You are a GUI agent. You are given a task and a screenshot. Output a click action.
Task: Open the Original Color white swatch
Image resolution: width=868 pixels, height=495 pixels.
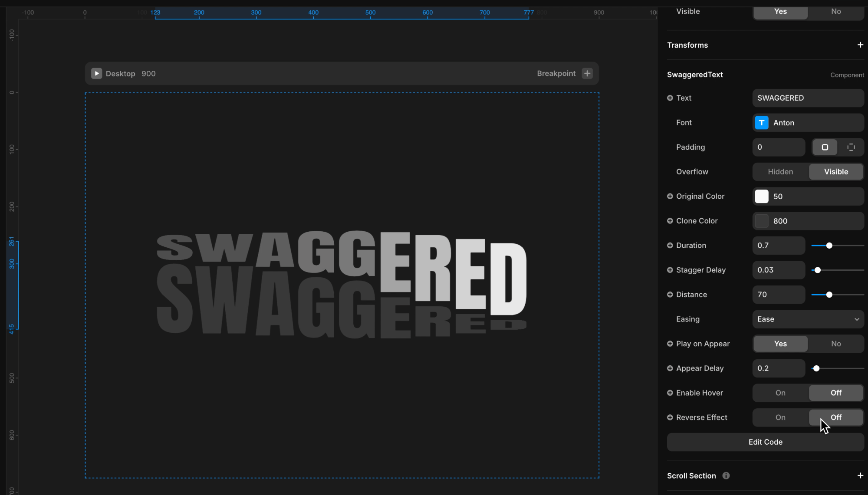tap(762, 197)
